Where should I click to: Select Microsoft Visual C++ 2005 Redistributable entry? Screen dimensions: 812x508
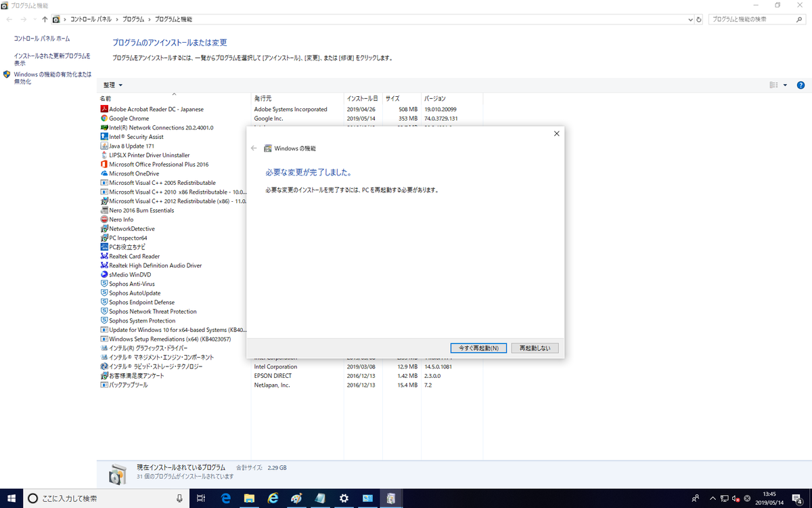coord(162,183)
